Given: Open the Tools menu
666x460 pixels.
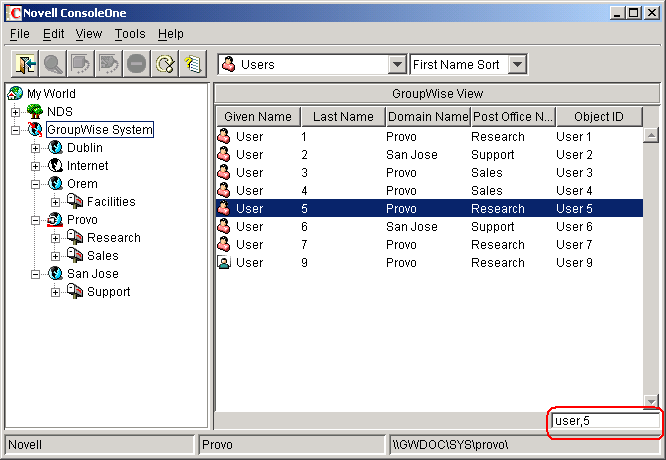Looking at the screenshot, I should coord(130,34).
